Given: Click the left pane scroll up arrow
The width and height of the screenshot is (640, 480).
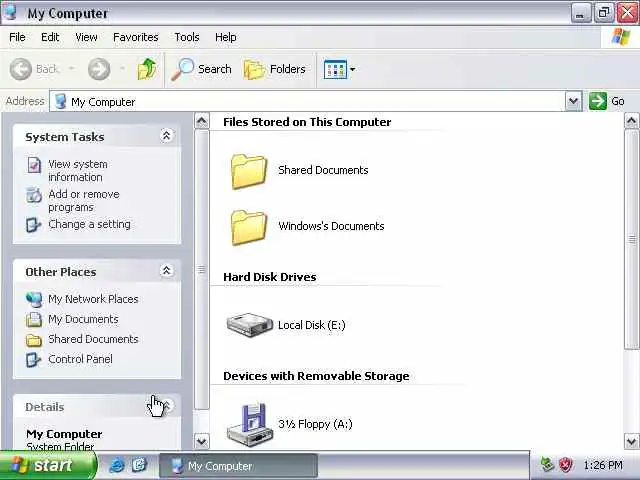Looking at the screenshot, I should 202,121.
